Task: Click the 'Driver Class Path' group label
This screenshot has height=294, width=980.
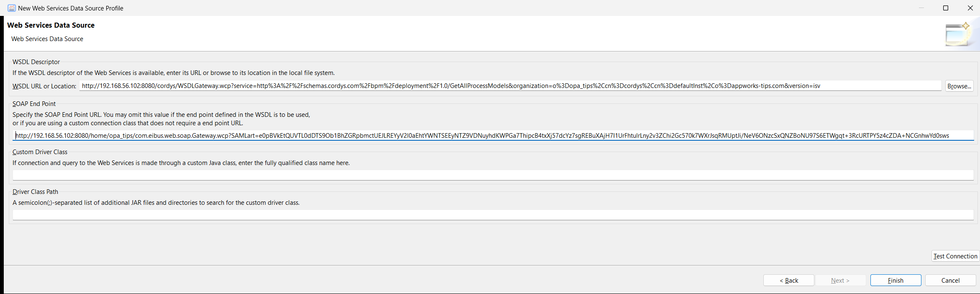Action: [35, 191]
